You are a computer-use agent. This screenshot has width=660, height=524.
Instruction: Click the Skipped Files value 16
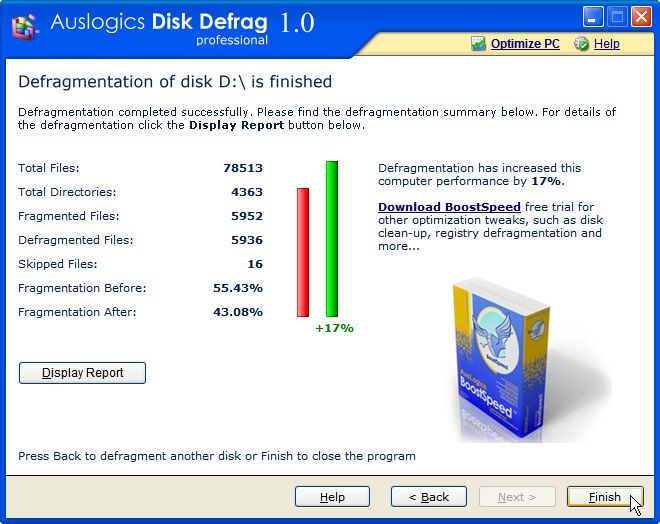[255, 264]
